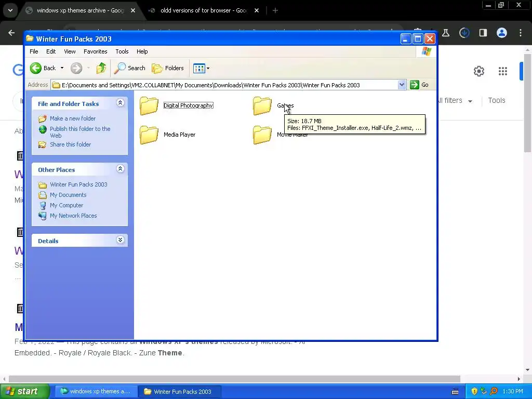Screen dimensions: 532x399
Task: Click the browser back arrow
Action: tap(11, 33)
